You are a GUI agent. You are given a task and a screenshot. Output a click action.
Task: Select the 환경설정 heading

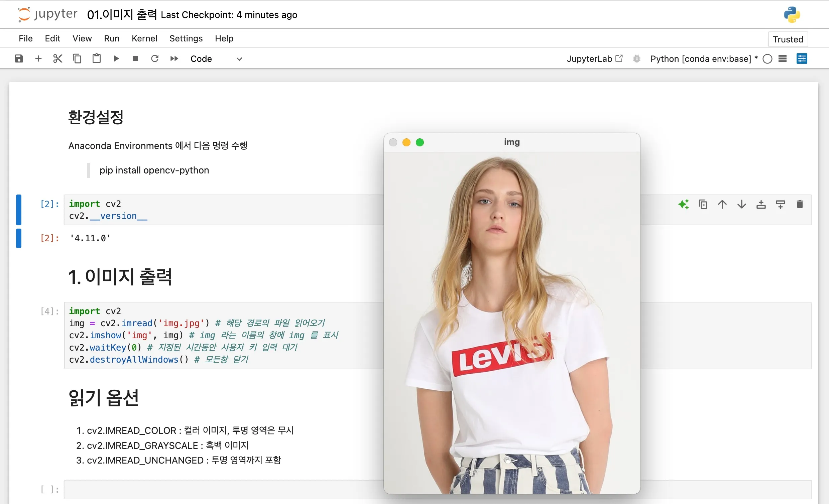click(96, 117)
